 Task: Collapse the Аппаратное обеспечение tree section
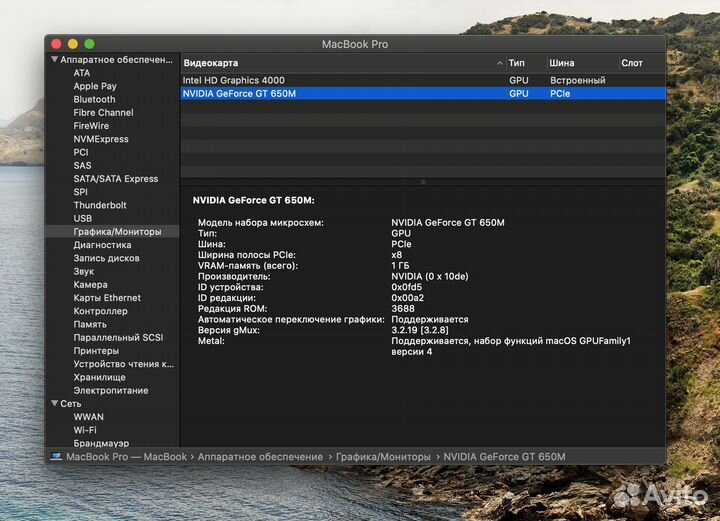click(x=54, y=60)
